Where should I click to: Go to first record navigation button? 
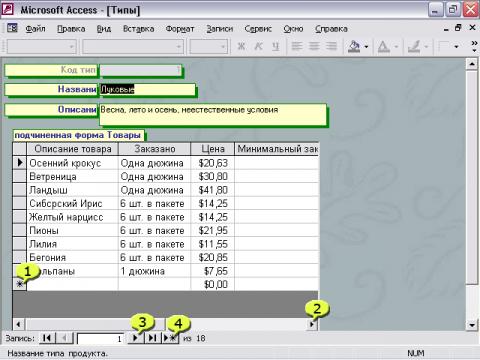click(x=47, y=338)
